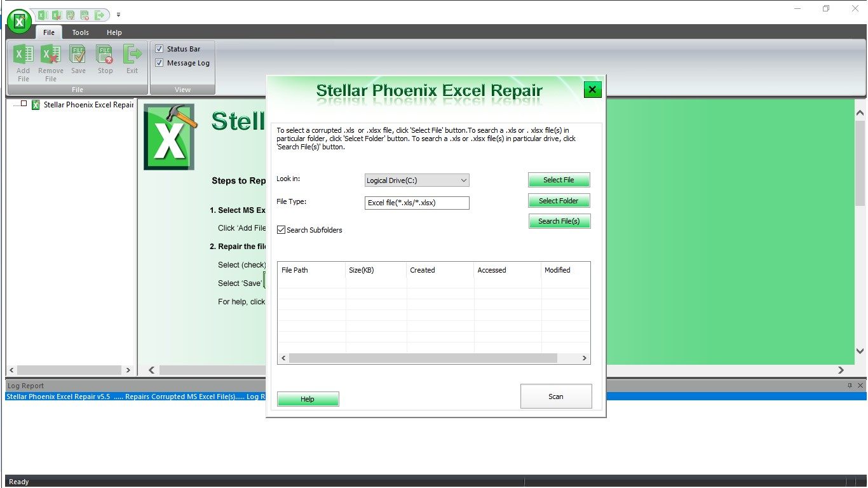Click the Select Folder button
Image resolution: width=868 pixels, height=488 pixels.
(x=559, y=201)
